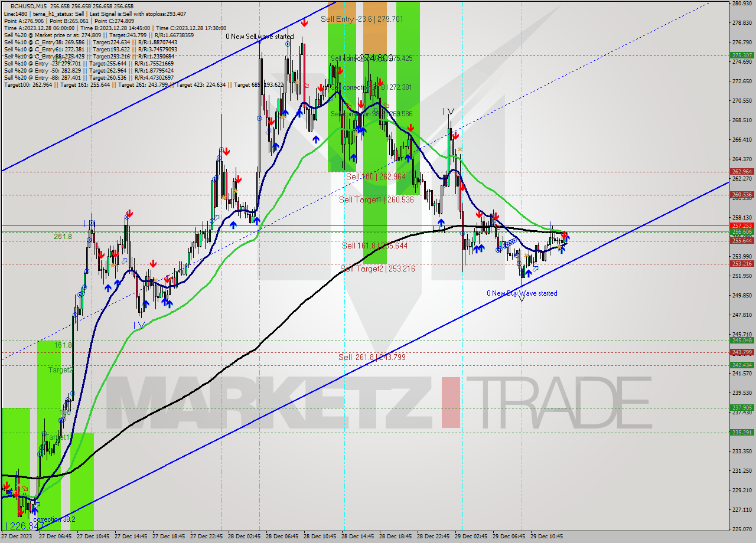Click the '| 226.347' low price label
Screen dimensions: 756x543
click(x=24, y=525)
